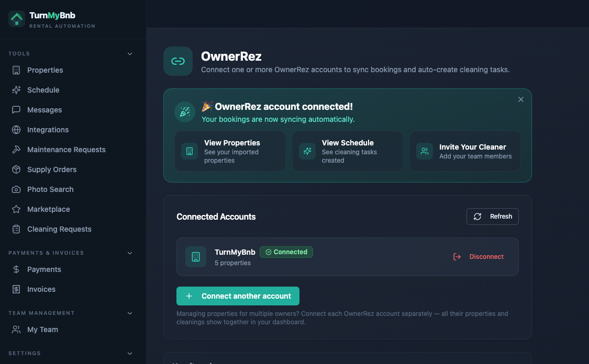Click the View Schedule card sparkle icon
This screenshot has height=364, width=589.
tap(307, 151)
